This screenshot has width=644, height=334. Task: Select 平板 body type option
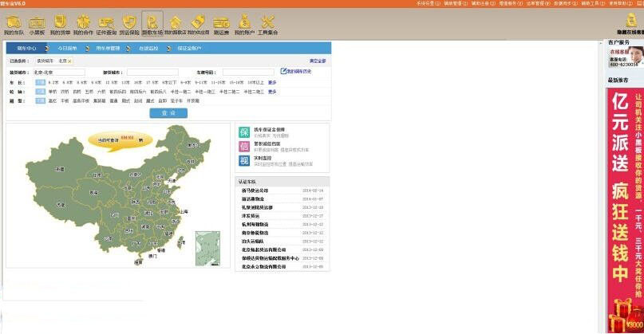(x=65, y=100)
